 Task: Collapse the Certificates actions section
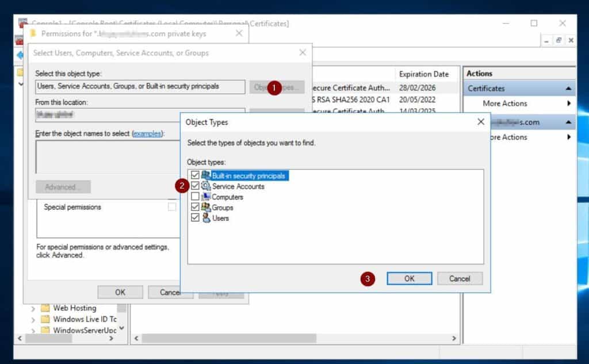[568, 89]
